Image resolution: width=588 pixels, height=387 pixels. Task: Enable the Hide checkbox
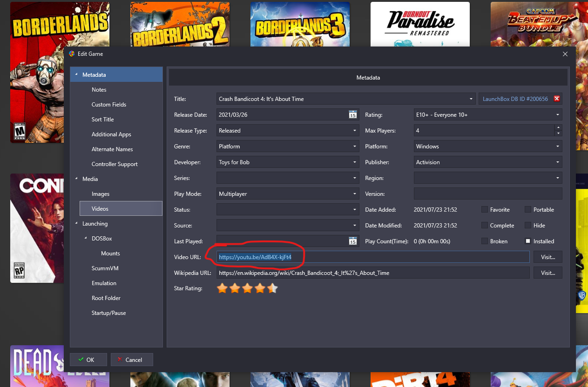tap(528, 226)
